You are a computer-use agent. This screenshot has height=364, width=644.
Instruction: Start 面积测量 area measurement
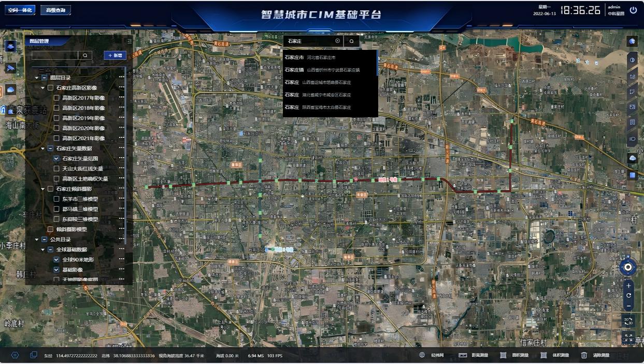click(514, 355)
